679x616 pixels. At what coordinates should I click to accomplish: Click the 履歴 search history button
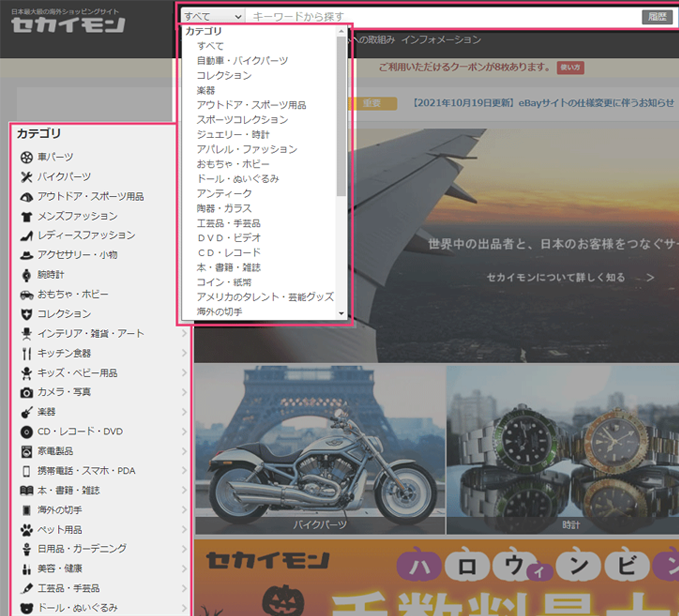click(x=657, y=17)
